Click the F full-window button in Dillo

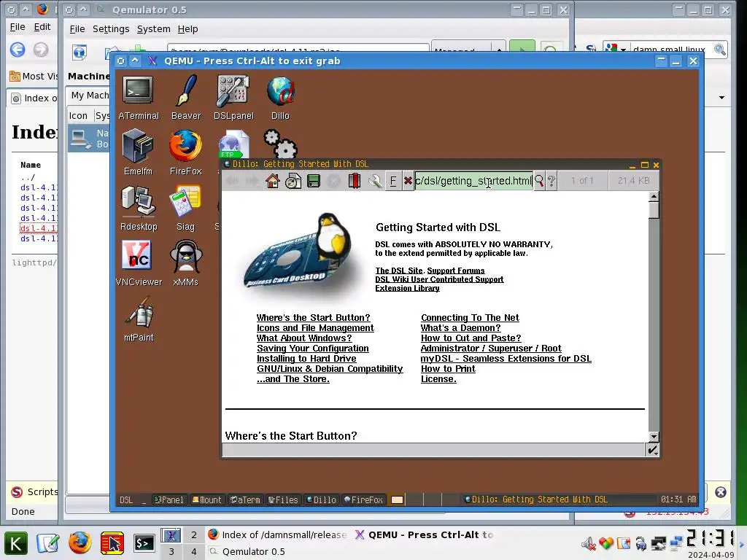click(x=393, y=181)
